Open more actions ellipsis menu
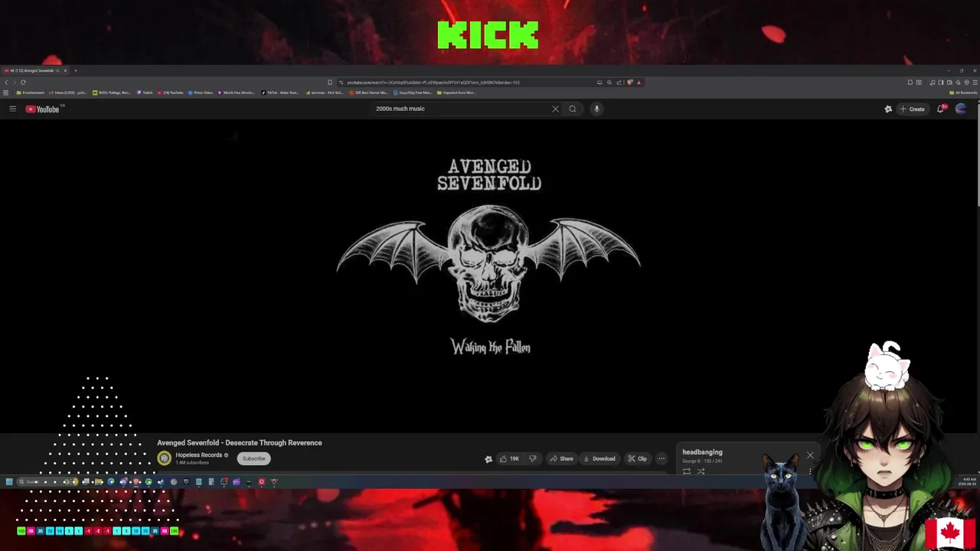 click(661, 458)
